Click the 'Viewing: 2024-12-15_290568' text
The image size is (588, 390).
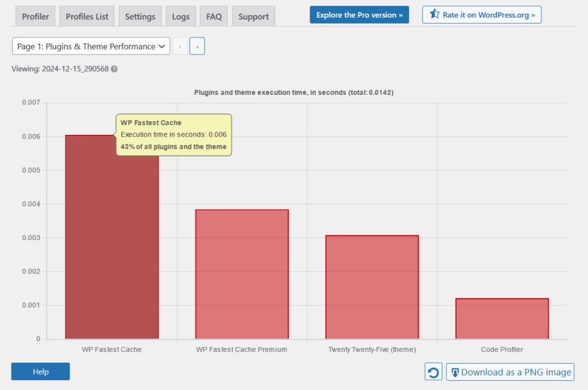pos(60,69)
